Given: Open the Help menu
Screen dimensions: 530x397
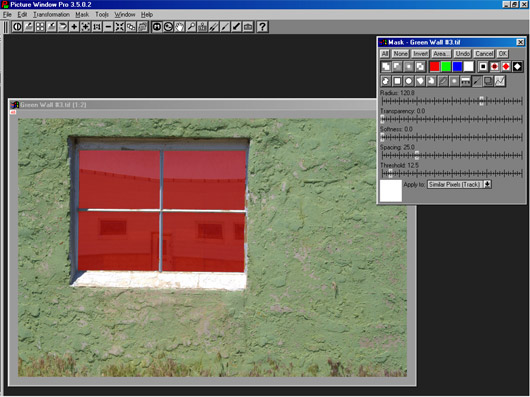Looking at the screenshot, I should coord(147,15).
